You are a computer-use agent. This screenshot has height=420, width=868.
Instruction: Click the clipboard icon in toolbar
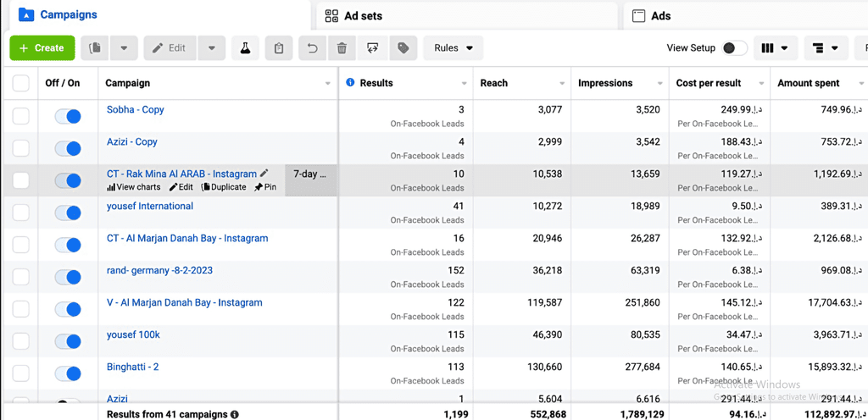click(278, 48)
